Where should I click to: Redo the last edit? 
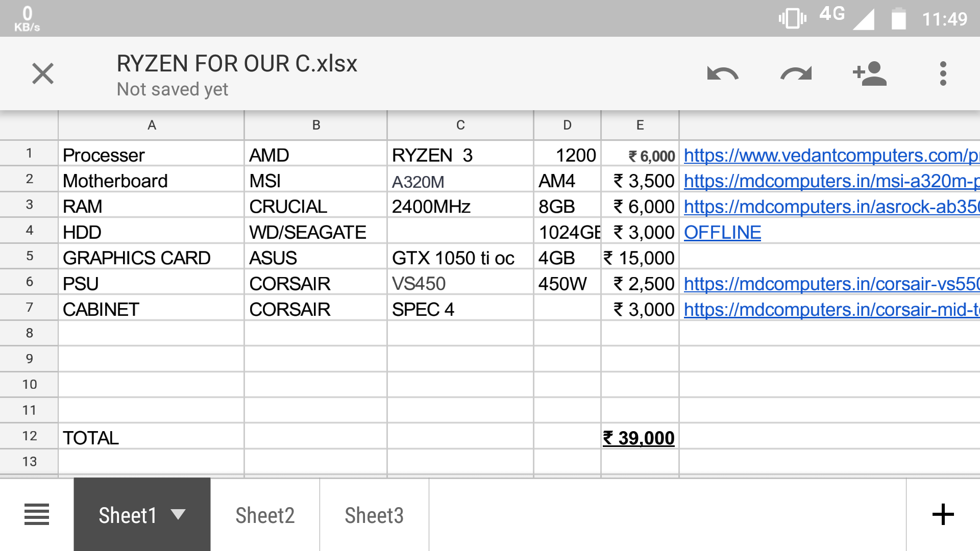(796, 74)
